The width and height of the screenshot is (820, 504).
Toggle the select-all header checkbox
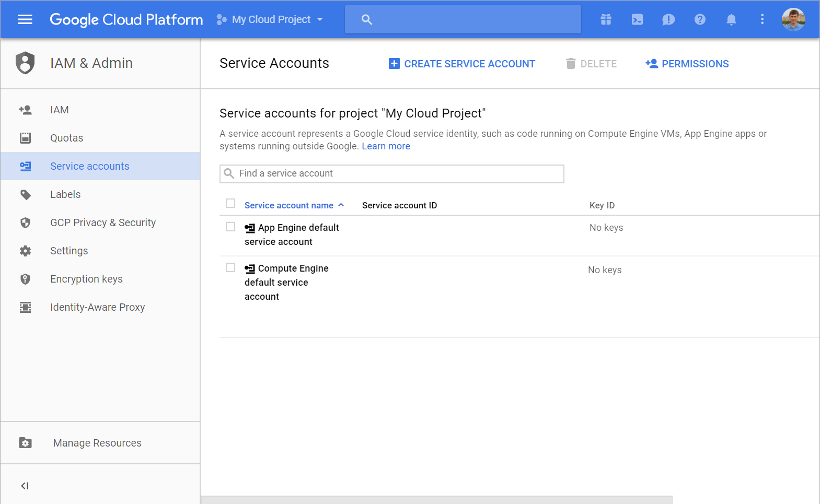(230, 203)
